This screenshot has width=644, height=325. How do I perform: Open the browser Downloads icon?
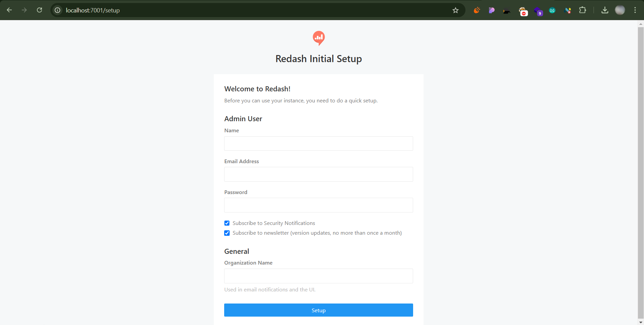point(605,10)
